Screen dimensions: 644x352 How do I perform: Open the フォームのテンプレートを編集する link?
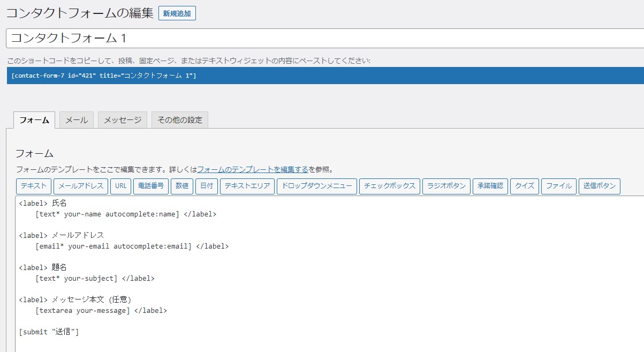(253, 169)
